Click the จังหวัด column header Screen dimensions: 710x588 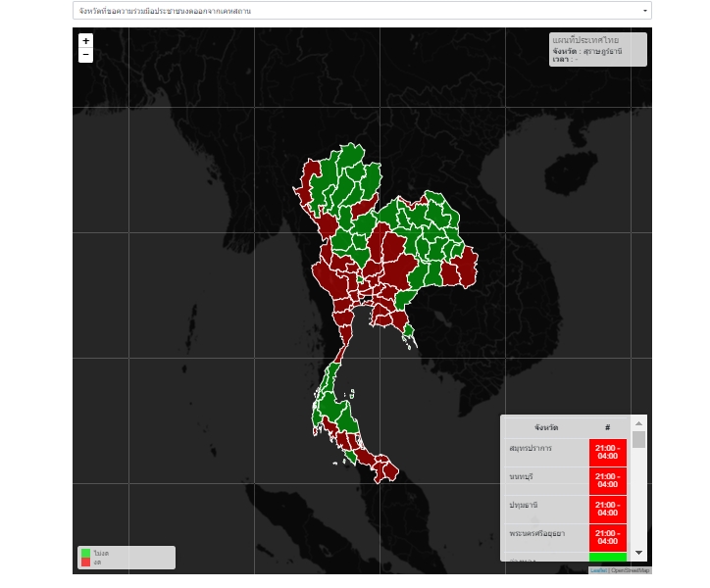(546, 427)
